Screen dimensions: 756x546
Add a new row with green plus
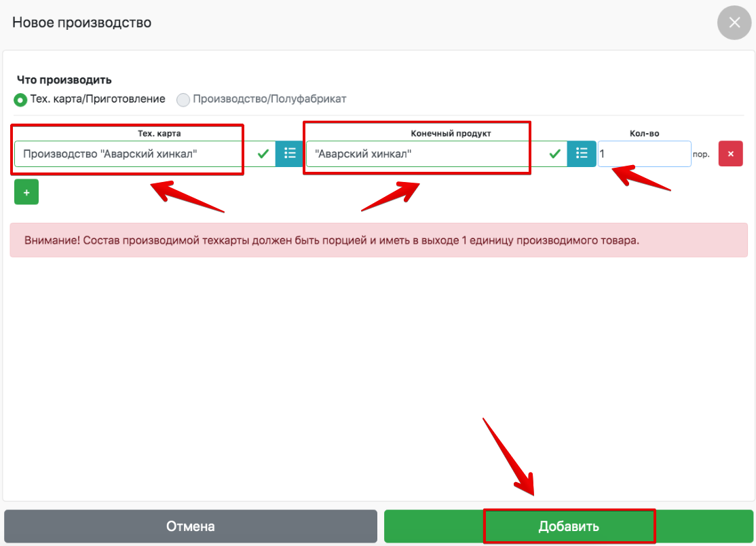26,192
